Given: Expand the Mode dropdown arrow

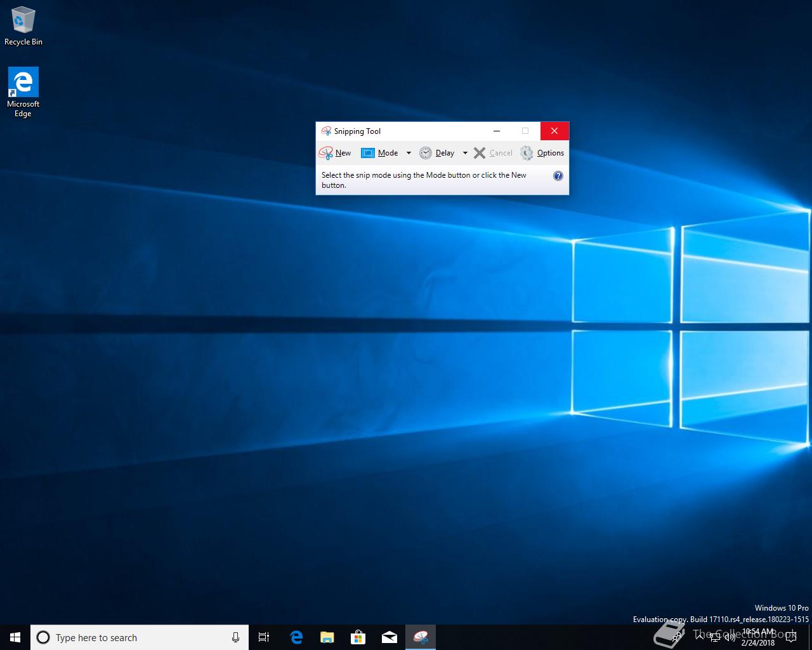Looking at the screenshot, I should tap(409, 153).
